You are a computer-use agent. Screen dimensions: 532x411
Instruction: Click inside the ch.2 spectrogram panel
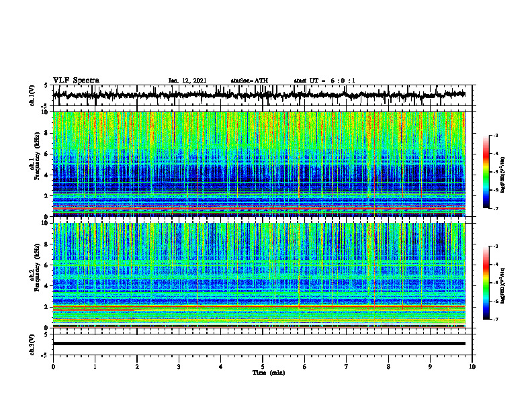tap(259, 275)
